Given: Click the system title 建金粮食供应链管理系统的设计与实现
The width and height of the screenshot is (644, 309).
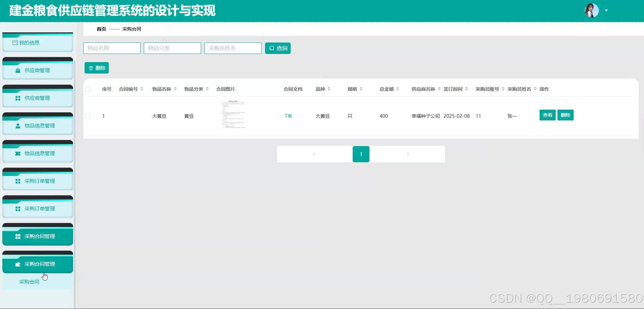Looking at the screenshot, I should tap(112, 10).
